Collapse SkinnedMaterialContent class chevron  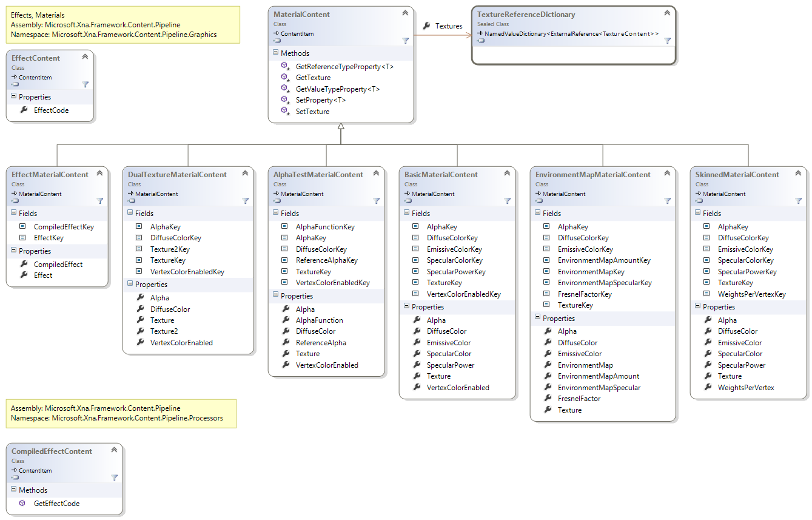[798, 173]
